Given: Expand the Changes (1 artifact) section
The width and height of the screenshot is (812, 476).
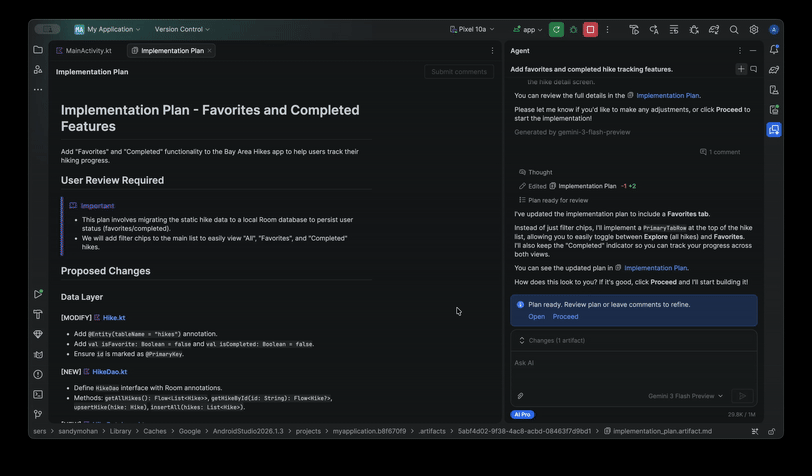Looking at the screenshot, I should pyautogui.click(x=634, y=340).
